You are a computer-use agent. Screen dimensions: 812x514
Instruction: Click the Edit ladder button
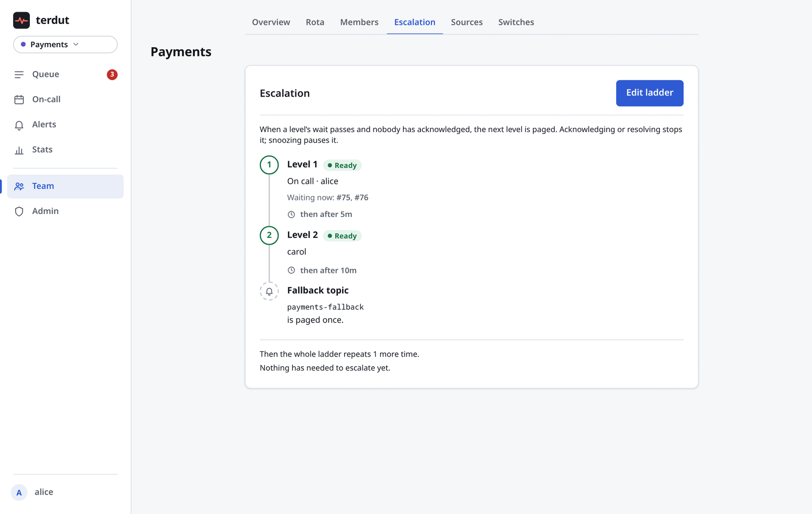[x=650, y=93]
